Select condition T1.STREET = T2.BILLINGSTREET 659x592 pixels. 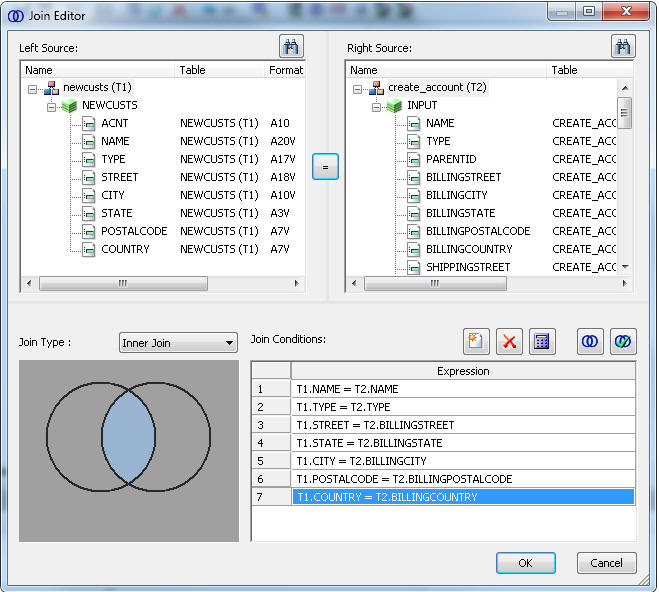point(463,425)
